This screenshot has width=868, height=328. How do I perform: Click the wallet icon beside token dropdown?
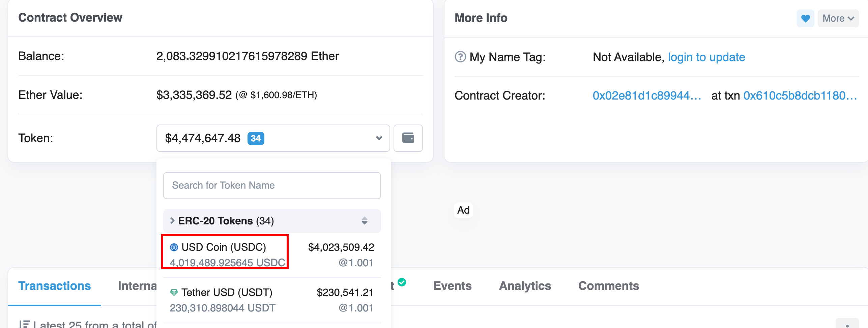click(408, 138)
